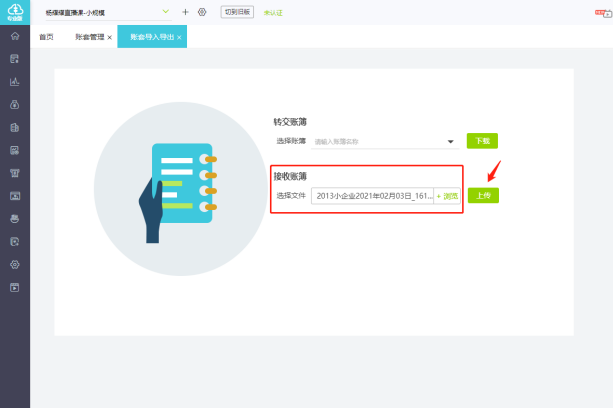The width and height of the screenshot is (613, 408).
Task: Click the green 未认证 link
Action: click(273, 13)
